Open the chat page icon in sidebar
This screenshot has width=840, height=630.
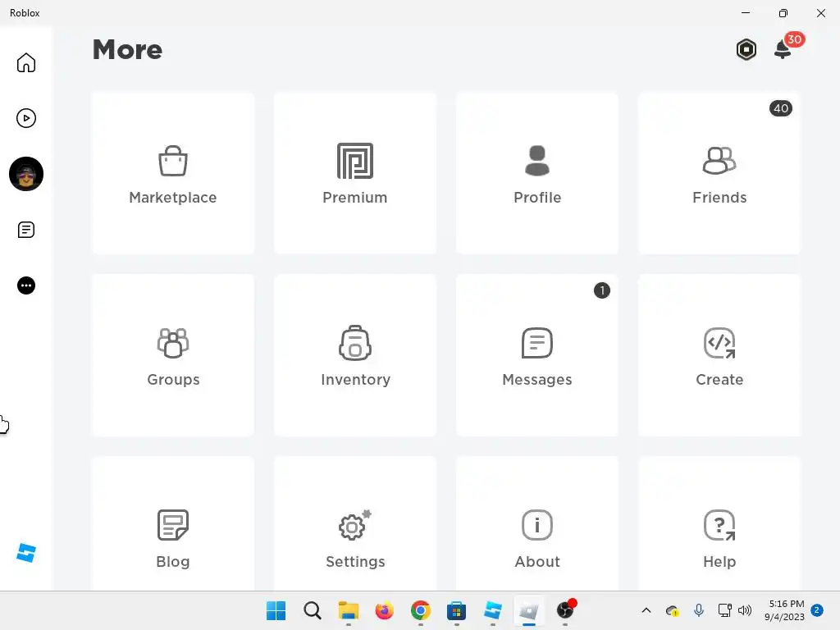click(25, 230)
